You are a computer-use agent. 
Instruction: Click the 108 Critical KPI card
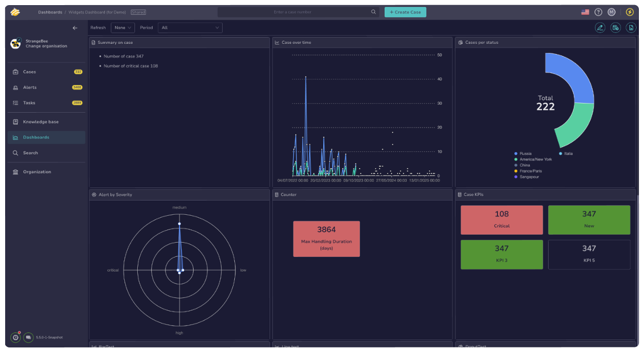502,220
